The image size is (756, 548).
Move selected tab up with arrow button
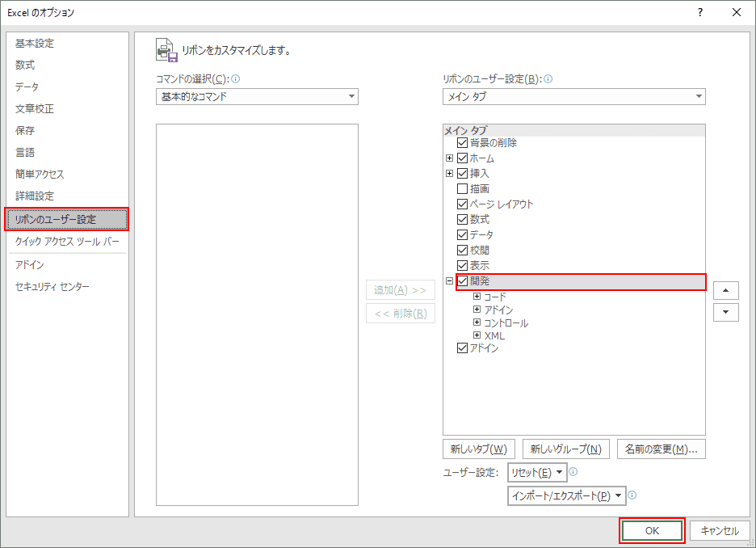click(725, 290)
